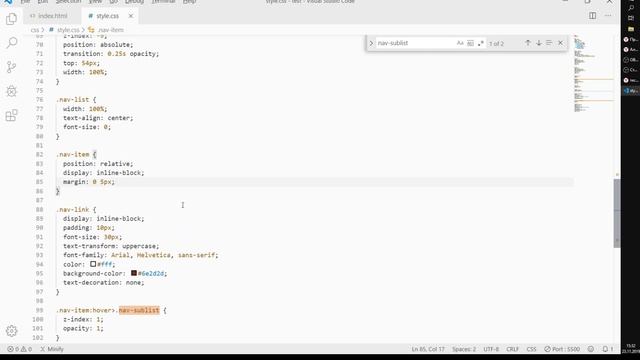The image size is (640, 360).
Task: Click highlighted nav-sublist on line 99
Action: pos(139,310)
